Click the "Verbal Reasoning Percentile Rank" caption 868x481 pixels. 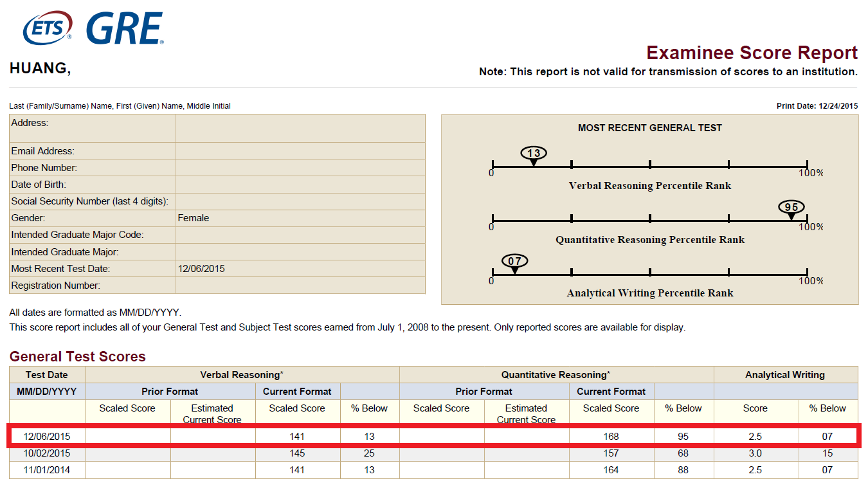pyautogui.click(x=650, y=186)
